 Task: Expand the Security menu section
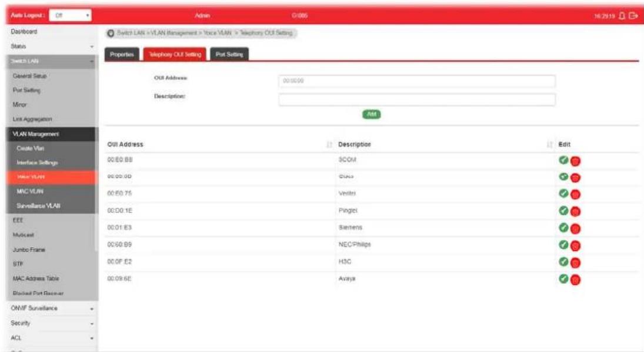[x=52, y=323]
